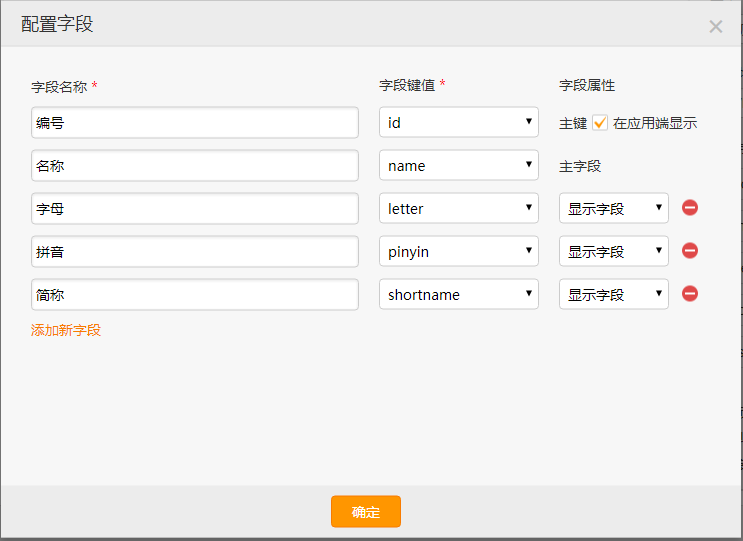This screenshot has width=743, height=541.
Task: Expand 显示字段 dropdown for shortname row
Action: point(614,294)
